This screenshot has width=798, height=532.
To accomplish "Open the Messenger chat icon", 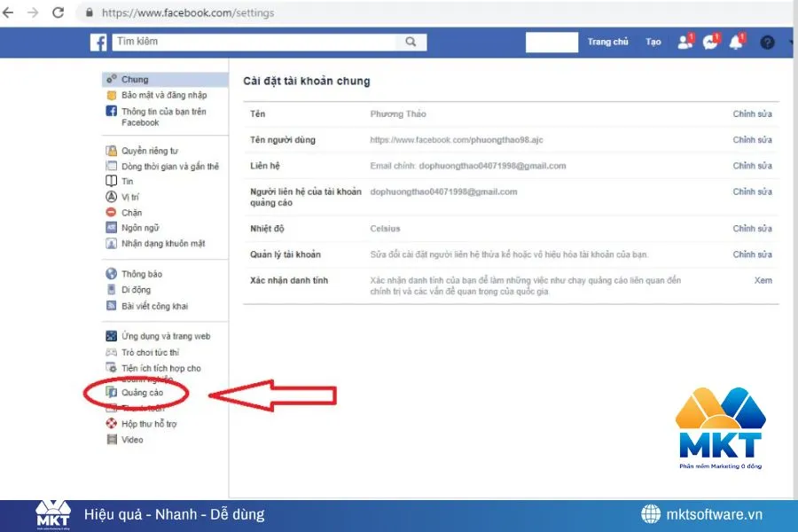I will click(710, 42).
